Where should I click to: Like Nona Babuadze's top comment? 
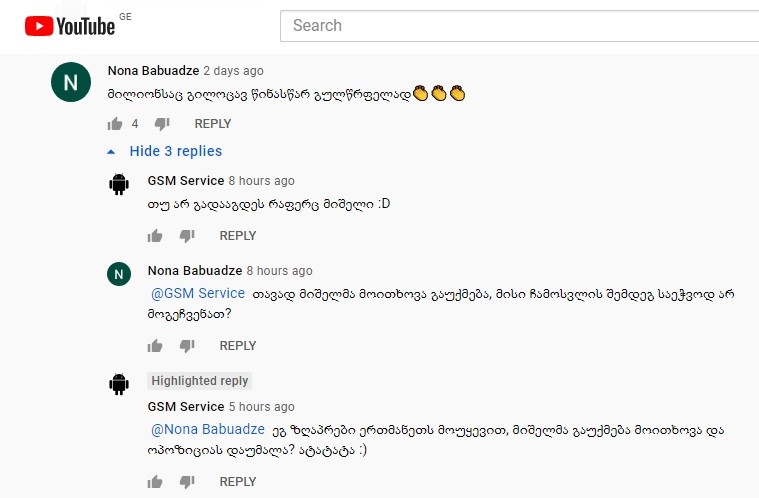coord(115,124)
